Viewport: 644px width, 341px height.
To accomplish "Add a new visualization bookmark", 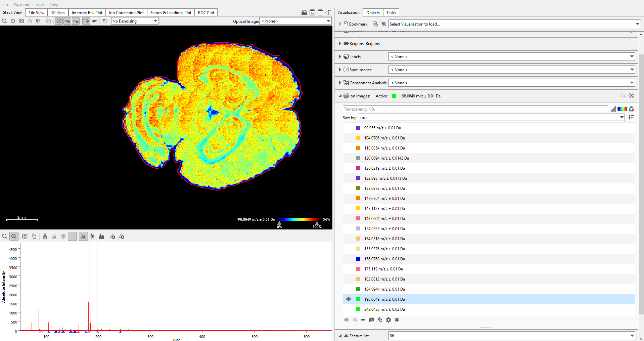I will tap(375, 24).
